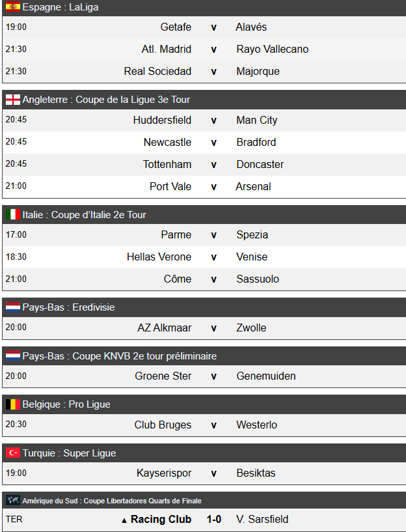Click the Spain flag icon
This screenshot has width=406, height=532.
pos(13,7)
